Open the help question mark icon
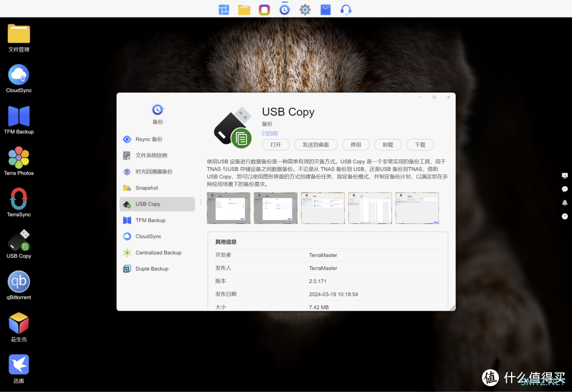Screen dimensions: 572x392 [565, 216]
